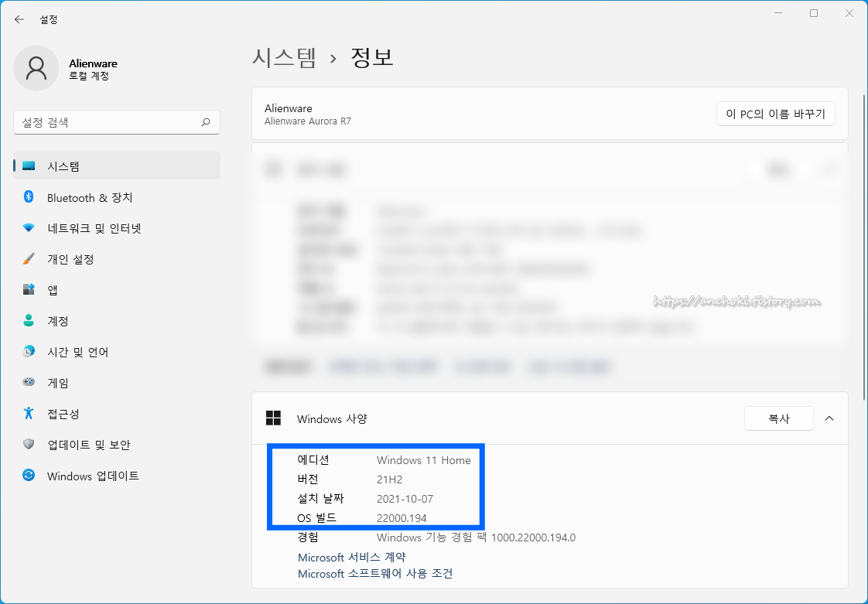
Task: Maximize the settings window
Action: click(814, 13)
